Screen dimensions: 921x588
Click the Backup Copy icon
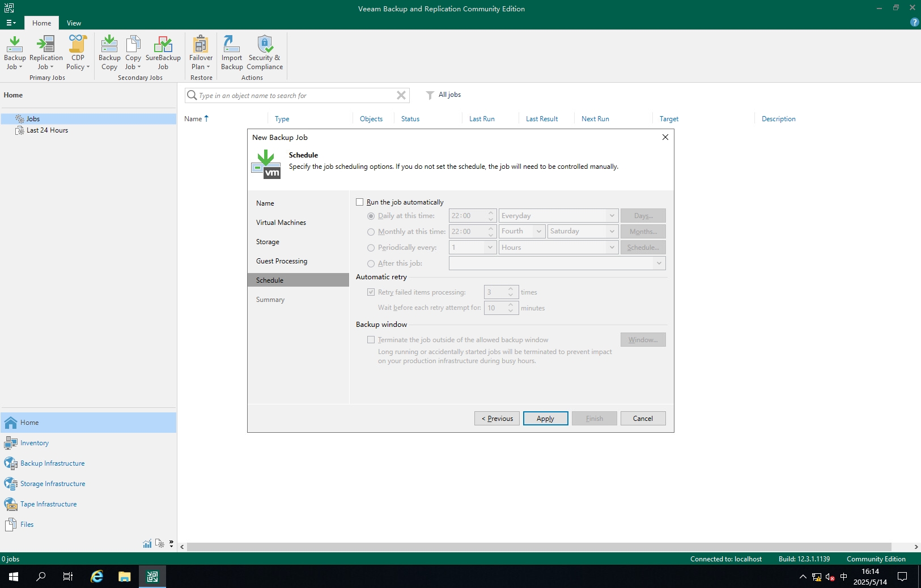pos(109,52)
